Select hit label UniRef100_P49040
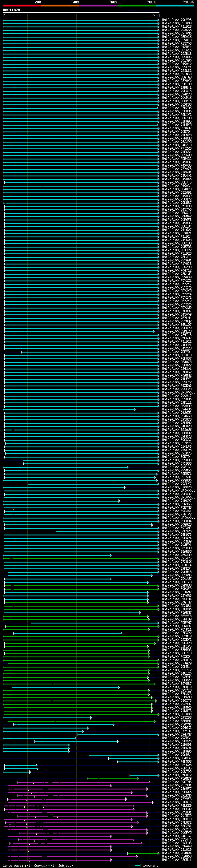 [176, 64]
